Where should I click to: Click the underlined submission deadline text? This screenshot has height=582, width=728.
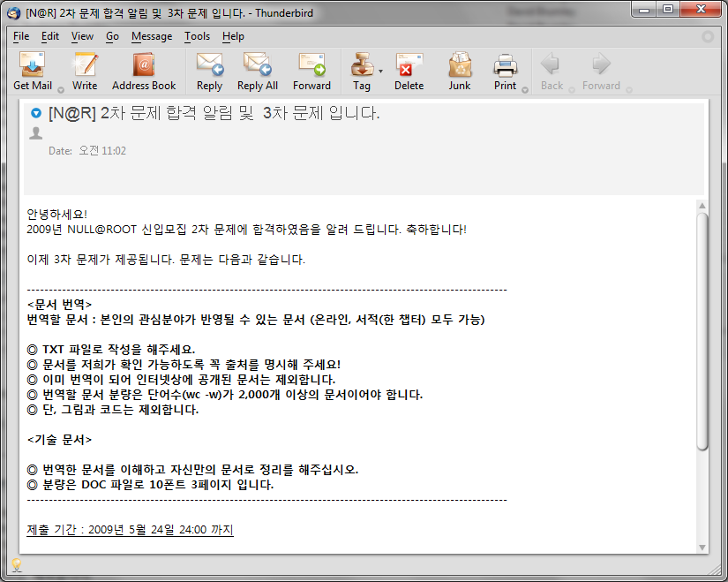click(x=130, y=530)
